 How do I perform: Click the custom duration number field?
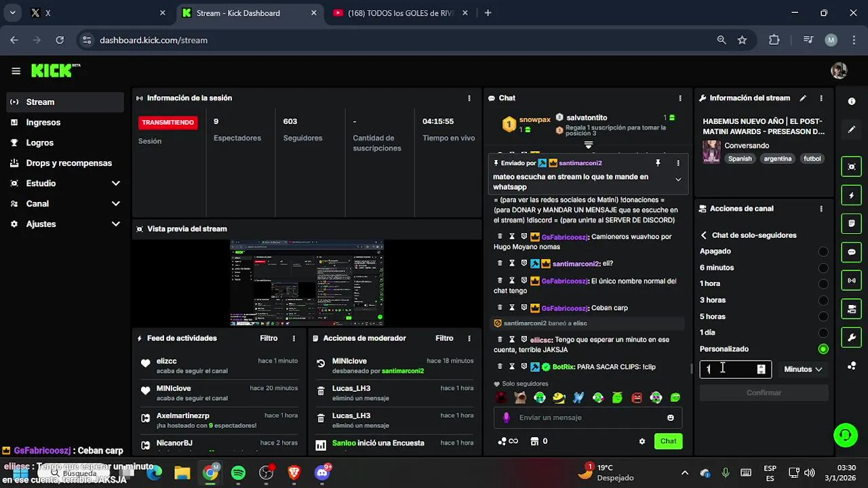coord(735,369)
